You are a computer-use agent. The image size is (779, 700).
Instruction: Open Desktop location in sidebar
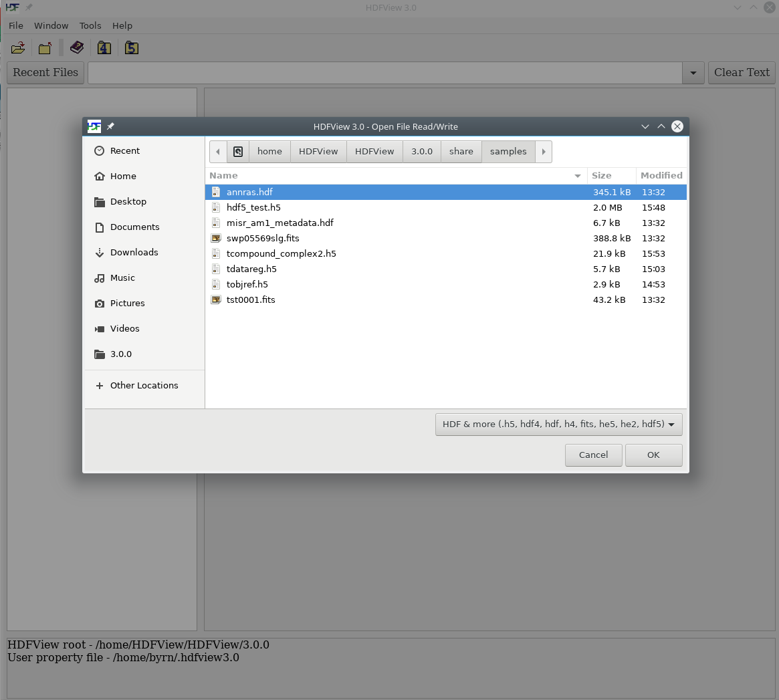coord(144,201)
